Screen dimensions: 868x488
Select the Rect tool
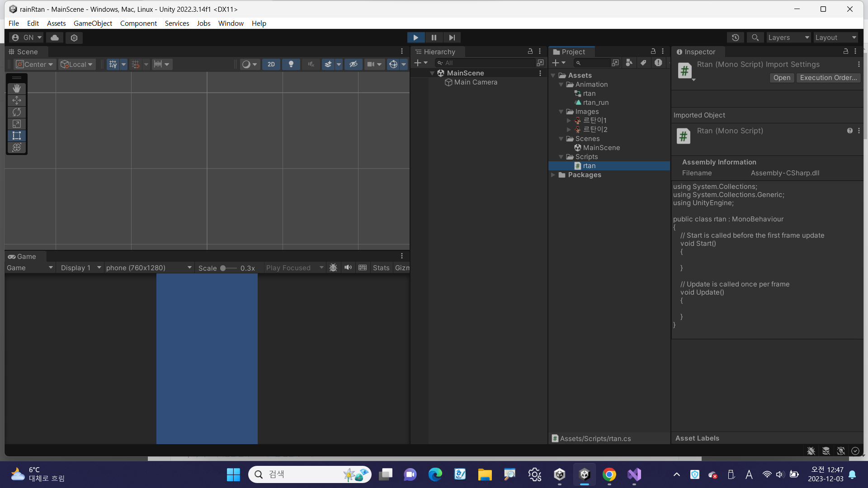pos(17,136)
